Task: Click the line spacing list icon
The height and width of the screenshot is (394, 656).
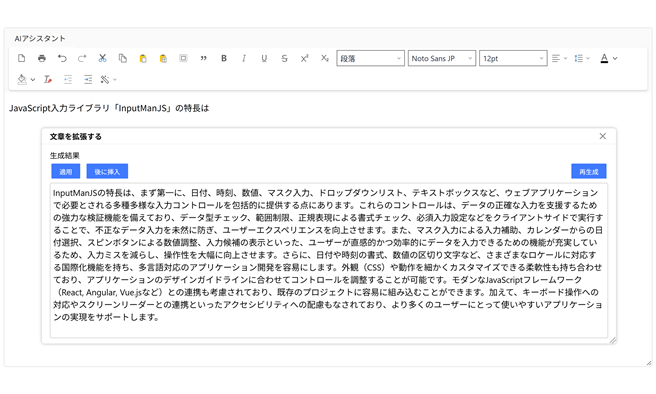Action: (579, 59)
